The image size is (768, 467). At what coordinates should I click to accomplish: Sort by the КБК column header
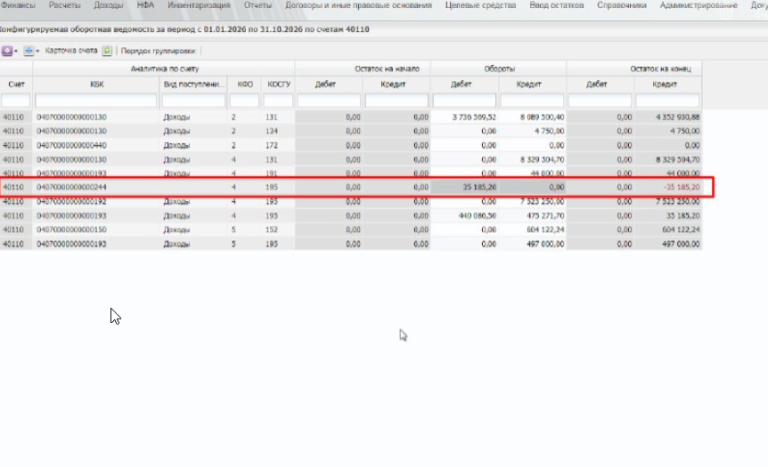point(96,84)
